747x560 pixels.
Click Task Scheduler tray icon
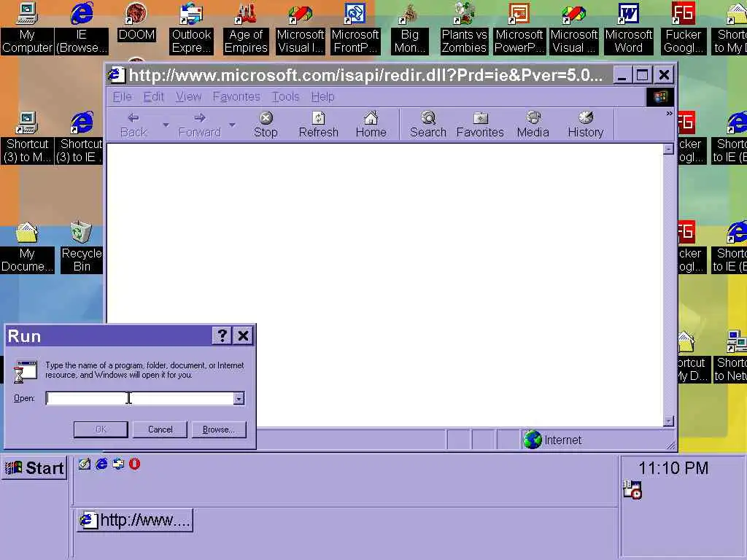(x=632, y=490)
